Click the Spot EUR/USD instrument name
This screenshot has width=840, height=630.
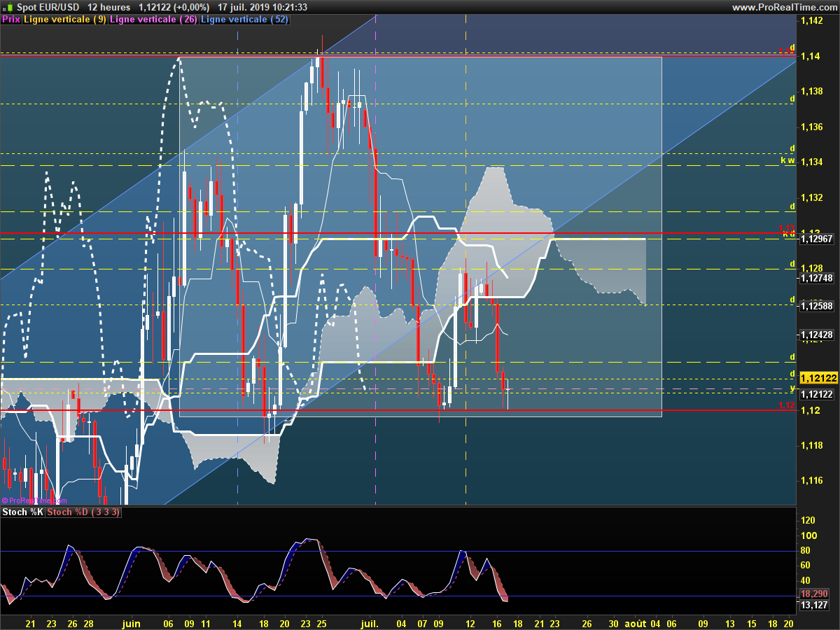point(48,7)
